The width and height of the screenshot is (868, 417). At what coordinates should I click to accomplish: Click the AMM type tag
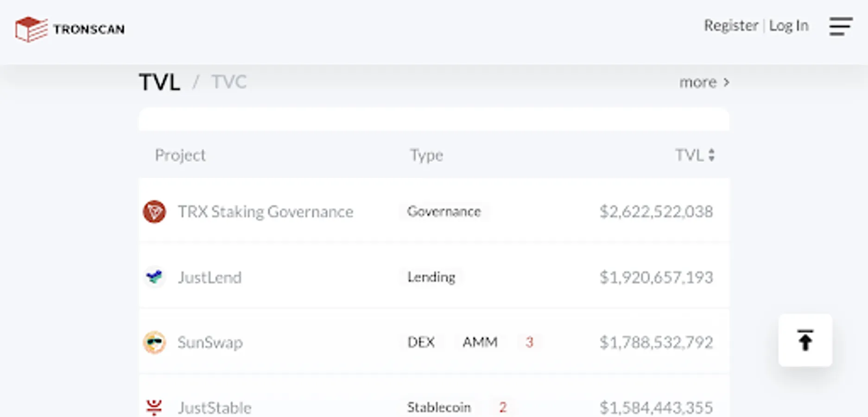point(480,342)
